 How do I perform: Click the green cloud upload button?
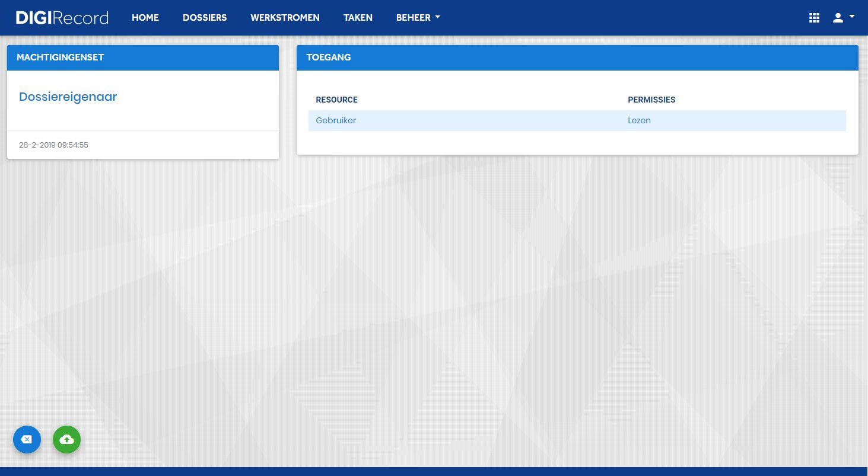pos(66,439)
